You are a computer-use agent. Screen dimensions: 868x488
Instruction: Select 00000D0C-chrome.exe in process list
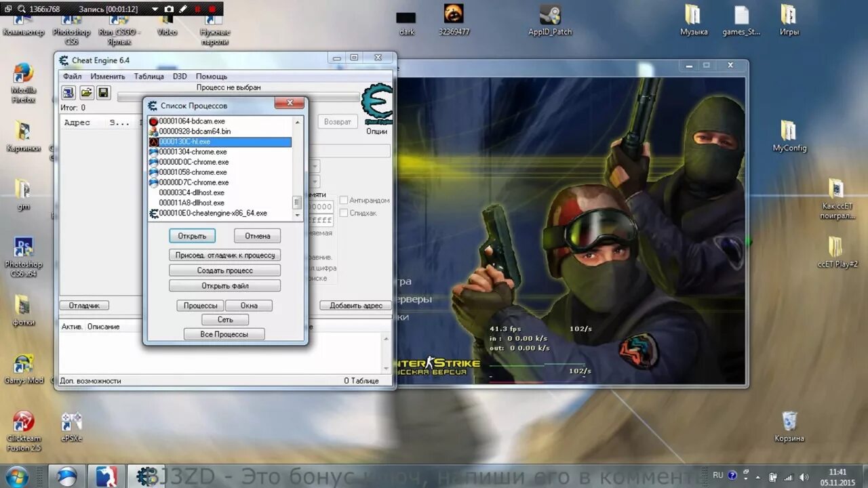click(x=220, y=162)
